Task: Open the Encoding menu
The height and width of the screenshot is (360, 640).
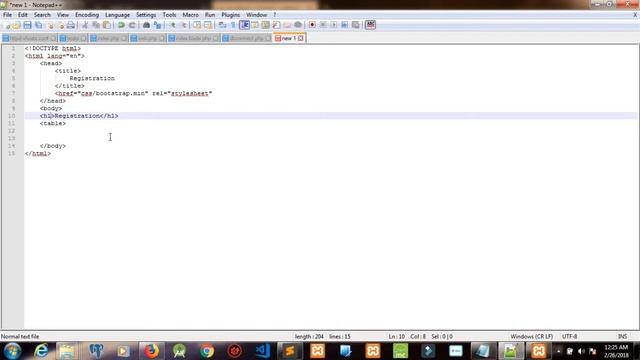Action: (x=87, y=15)
